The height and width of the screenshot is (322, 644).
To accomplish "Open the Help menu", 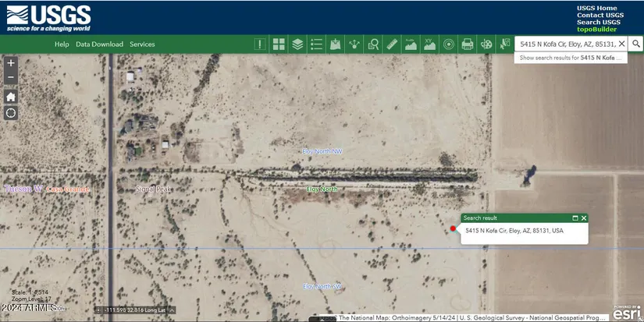I will tap(62, 44).
